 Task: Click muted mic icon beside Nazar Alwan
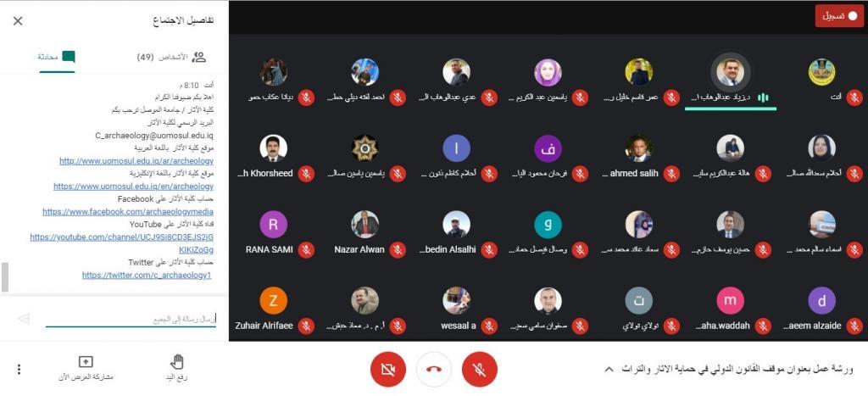397,250
